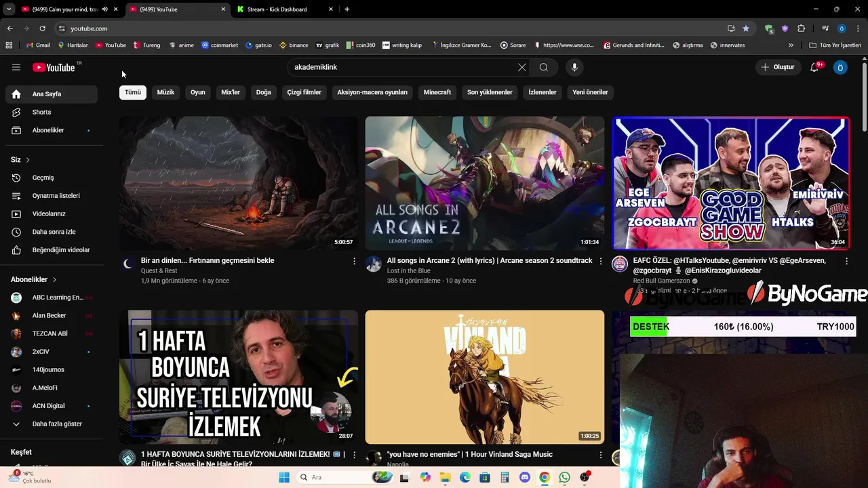This screenshot has width=868, height=488.
Task: Open Quest & Rest channel avatar
Action: tap(127, 264)
